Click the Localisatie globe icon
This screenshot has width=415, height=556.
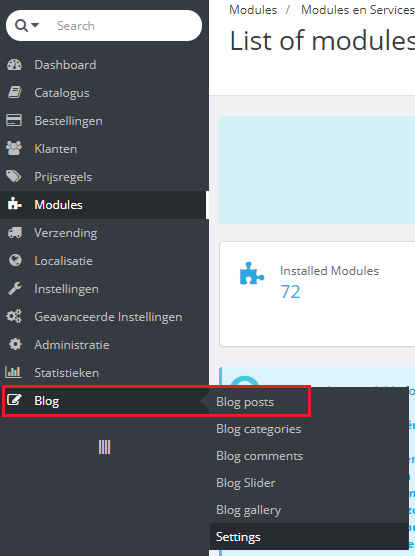[15, 261]
